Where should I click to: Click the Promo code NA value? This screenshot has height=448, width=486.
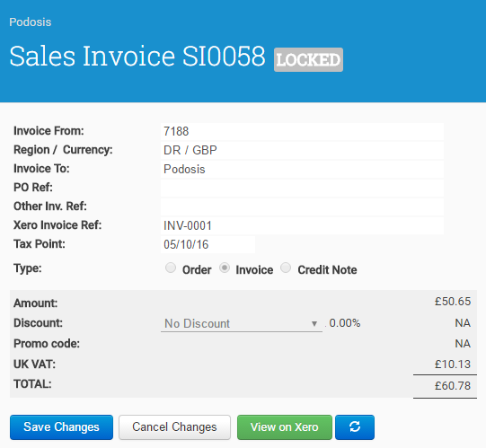[x=463, y=344]
